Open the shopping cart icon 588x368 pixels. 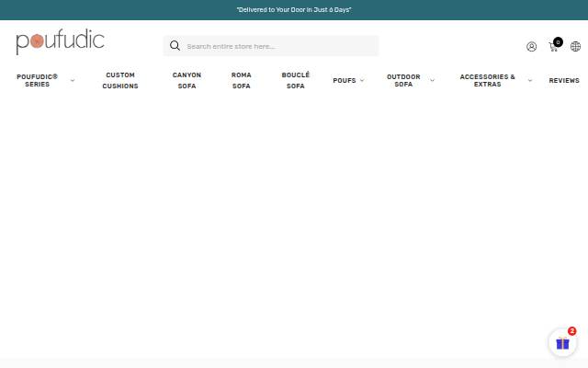pyautogui.click(x=554, y=46)
